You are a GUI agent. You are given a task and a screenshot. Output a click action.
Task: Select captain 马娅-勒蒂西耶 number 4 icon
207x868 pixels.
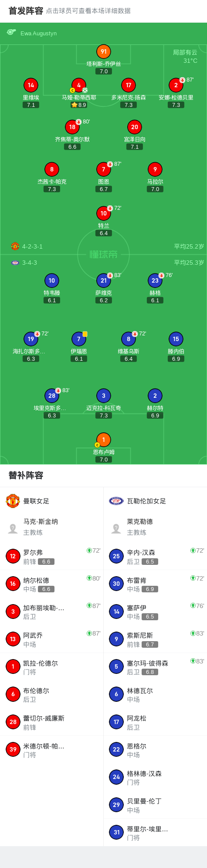(79, 85)
